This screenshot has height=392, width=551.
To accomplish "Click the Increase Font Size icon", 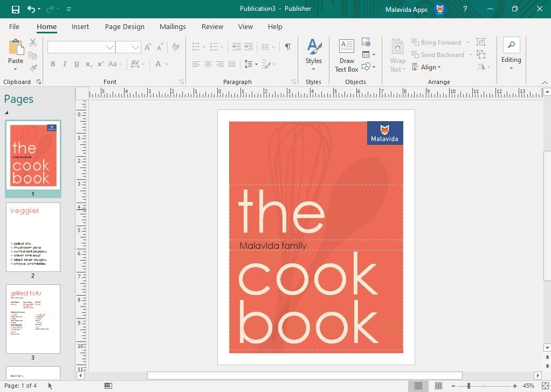I will pyautogui.click(x=147, y=47).
